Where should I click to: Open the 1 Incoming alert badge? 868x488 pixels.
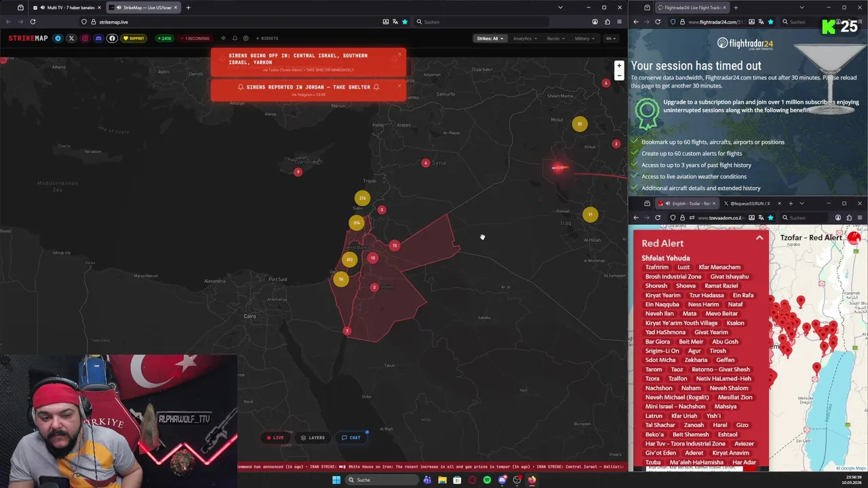tap(197, 39)
